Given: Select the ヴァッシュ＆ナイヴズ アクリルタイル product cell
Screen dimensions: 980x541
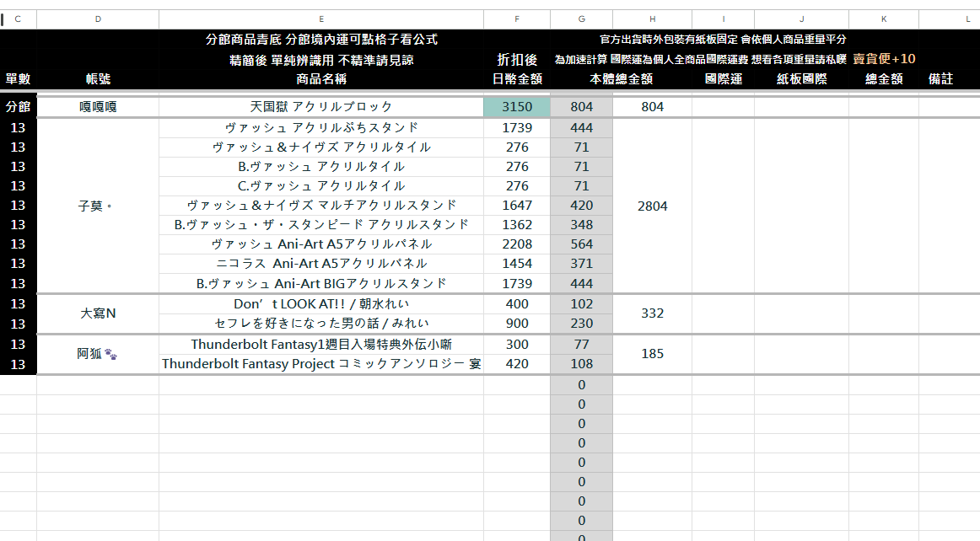Looking at the screenshot, I should [x=321, y=147].
